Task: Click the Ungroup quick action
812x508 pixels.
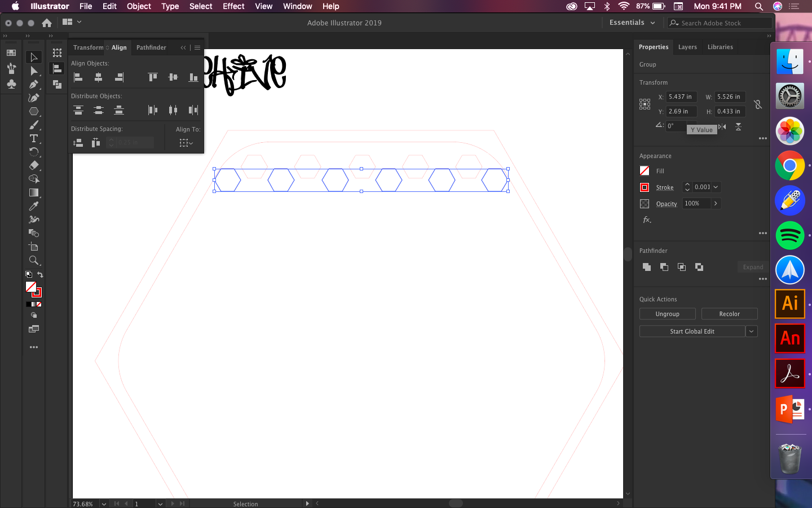Action: click(x=668, y=313)
